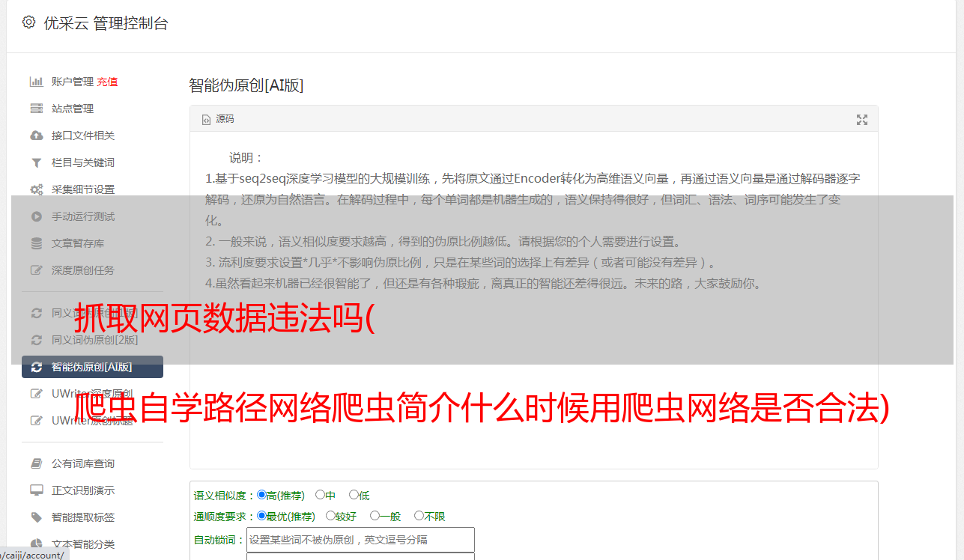Open 账户管理 bar chart icon
The height and width of the screenshot is (560, 964).
(x=36, y=82)
